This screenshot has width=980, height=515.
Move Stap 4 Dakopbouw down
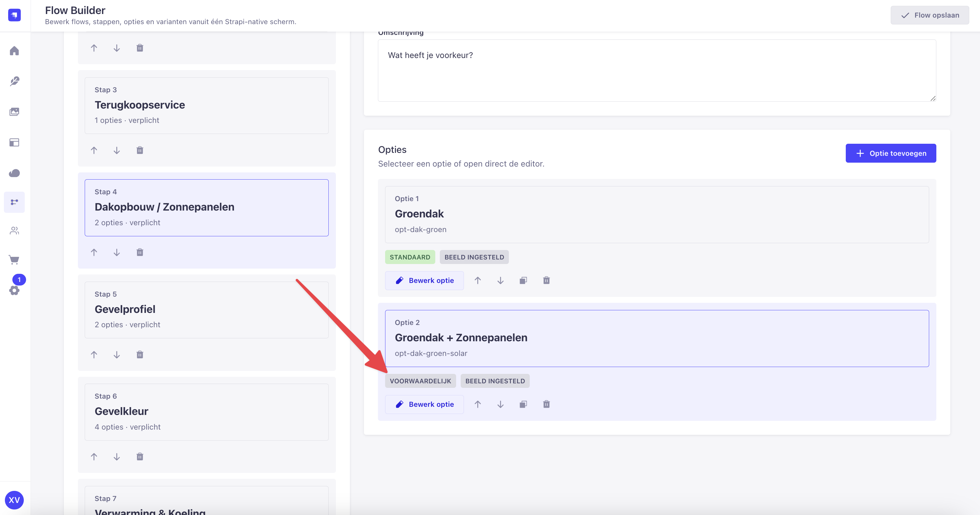point(117,252)
